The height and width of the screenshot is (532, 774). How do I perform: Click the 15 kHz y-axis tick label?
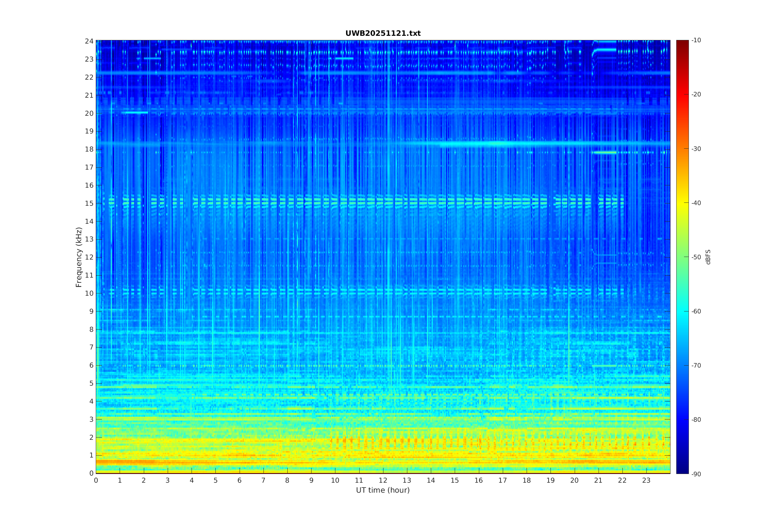click(x=89, y=203)
